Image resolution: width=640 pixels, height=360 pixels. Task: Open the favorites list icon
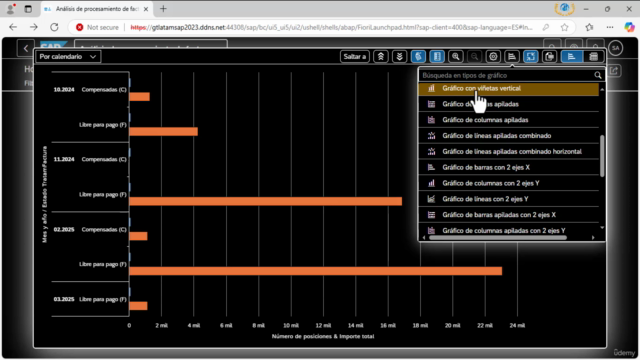[x=589, y=27]
